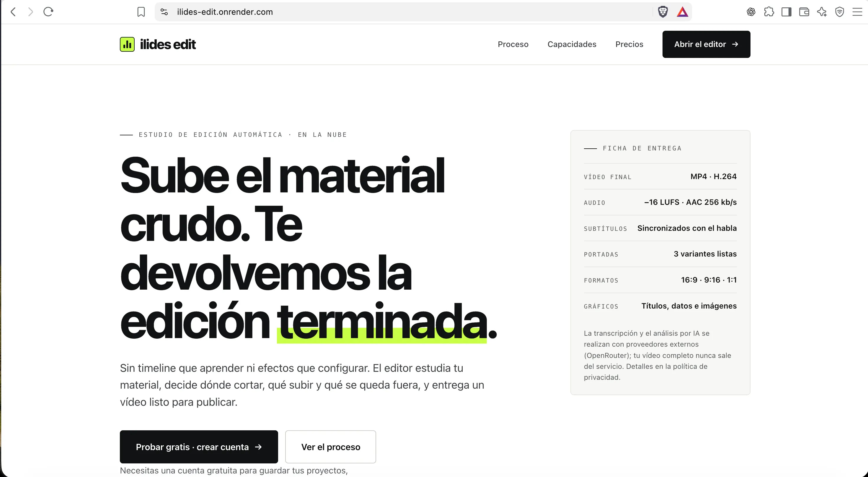868x477 pixels.
Task: Click the ilides edit brand name
Action: point(167,44)
